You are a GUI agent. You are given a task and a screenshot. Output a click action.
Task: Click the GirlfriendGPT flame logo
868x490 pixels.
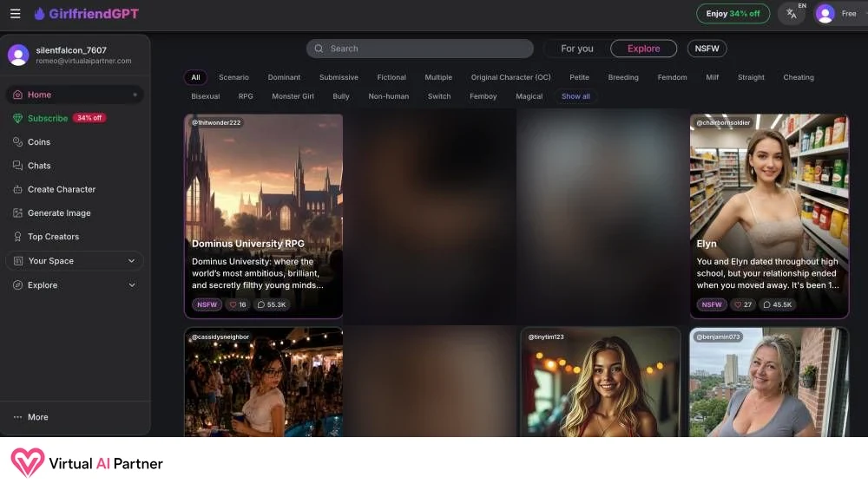(x=39, y=14)
